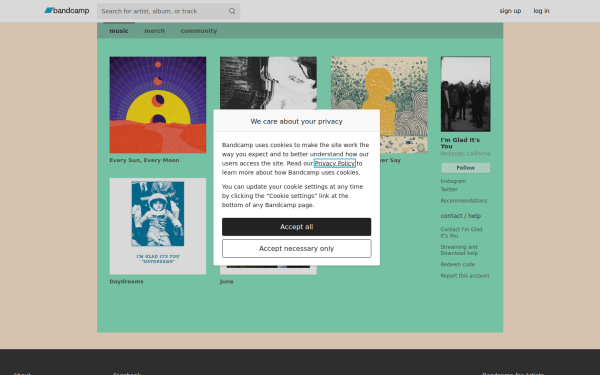
Task: Switch to the community tab
Action: [x=199, y=31]
